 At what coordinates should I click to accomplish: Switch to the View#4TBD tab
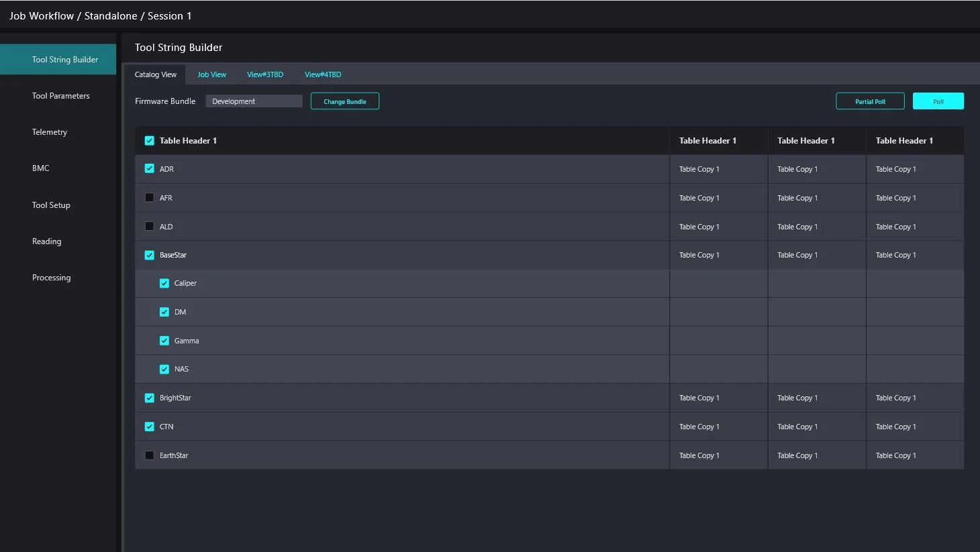click(323, 74)
